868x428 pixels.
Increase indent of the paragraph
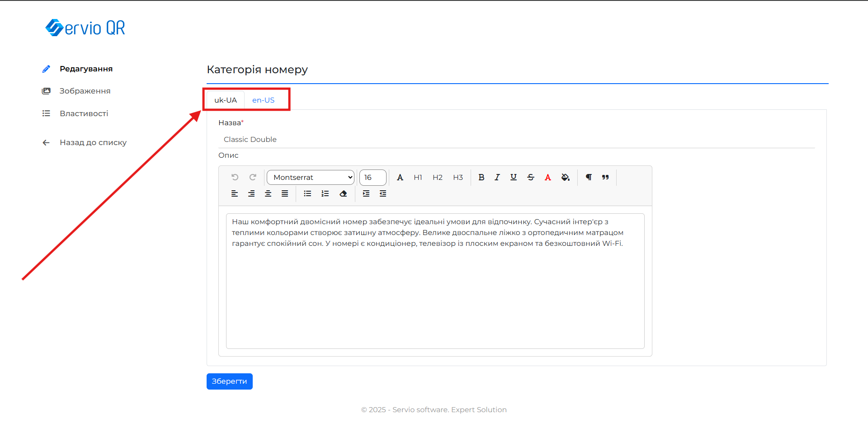pyautogui.click(x=366, y=194)
